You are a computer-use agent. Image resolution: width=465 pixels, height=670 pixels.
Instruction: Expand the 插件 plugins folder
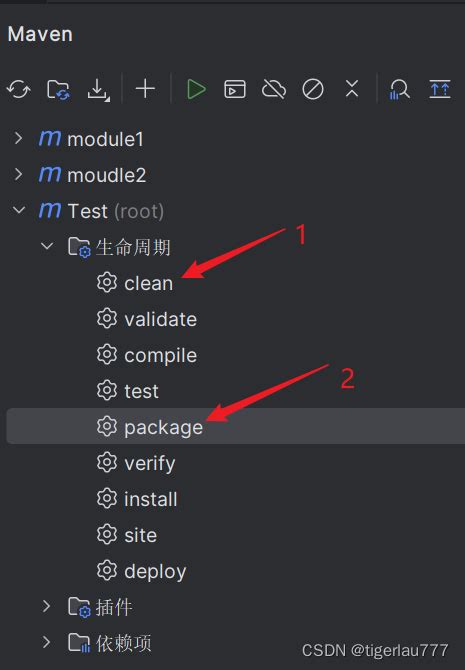pyautogui.click(x=47, y=606)
